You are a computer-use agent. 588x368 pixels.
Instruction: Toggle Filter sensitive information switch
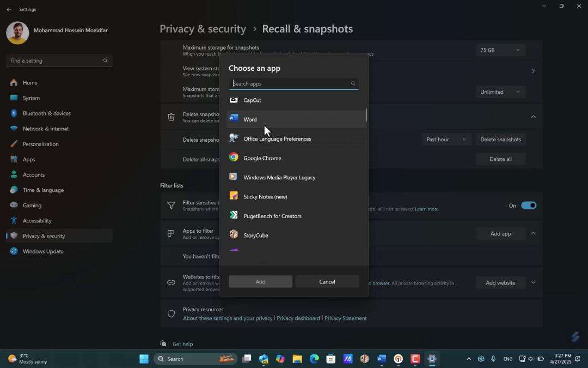click(x=529, y=206)
